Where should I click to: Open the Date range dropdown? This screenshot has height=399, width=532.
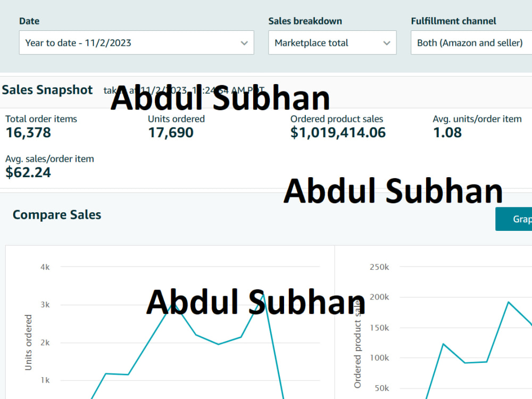[x=136, y=43]
